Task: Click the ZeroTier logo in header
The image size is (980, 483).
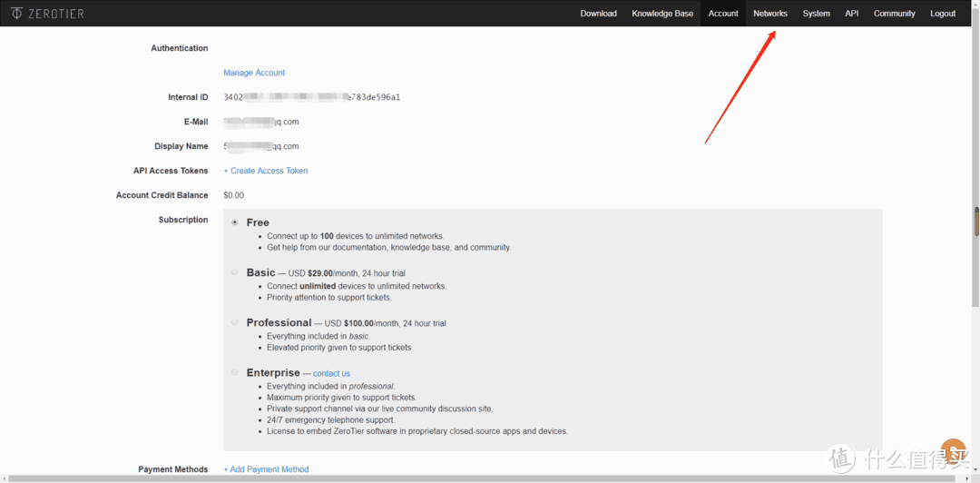Action: tap(48, 13)
